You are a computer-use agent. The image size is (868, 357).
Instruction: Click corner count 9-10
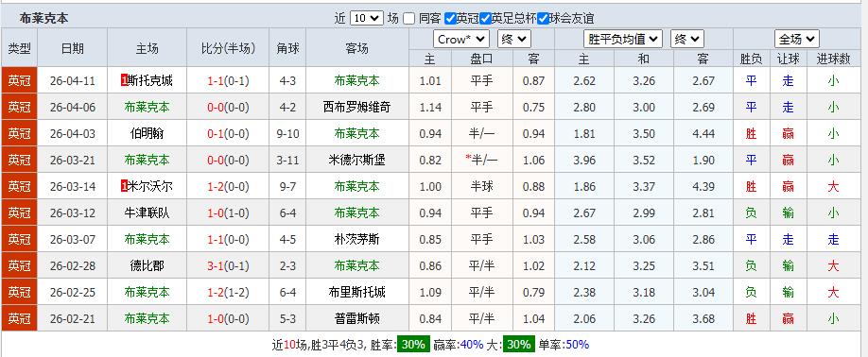pyautogui.click(x=287, y=134)
